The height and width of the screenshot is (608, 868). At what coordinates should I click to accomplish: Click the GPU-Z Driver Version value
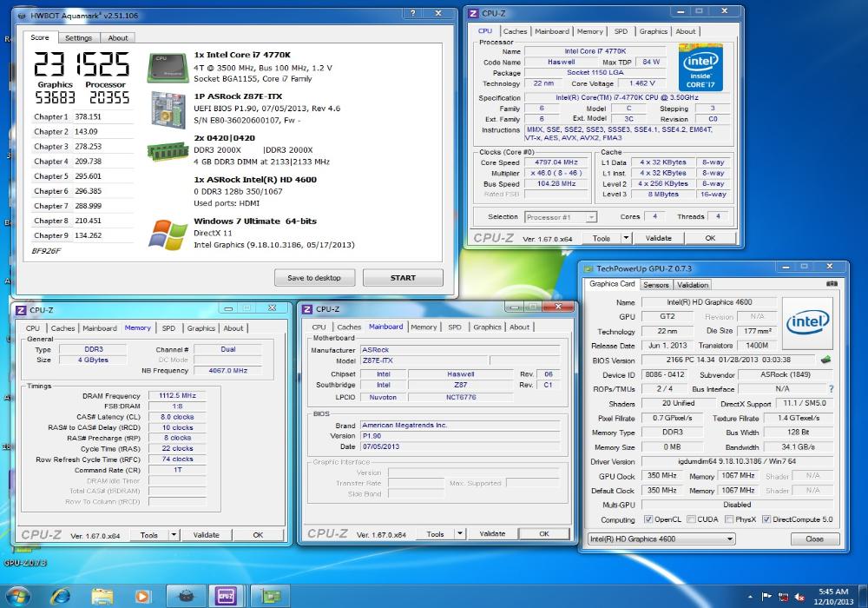click(737, 461)
